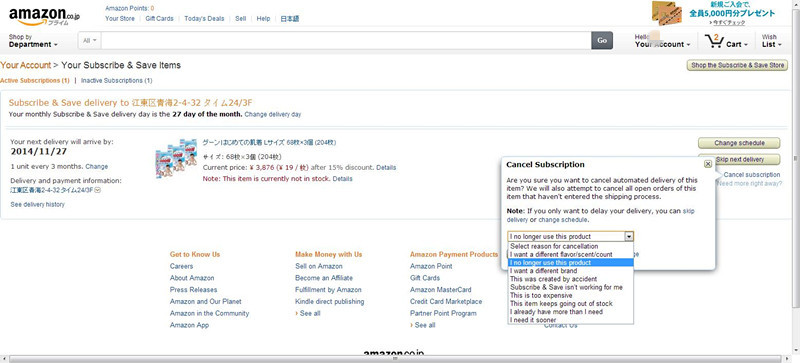This screenshot has height=363, width=800.
Task: Select 'I want a different brand' option
Action: pos(571,271)
